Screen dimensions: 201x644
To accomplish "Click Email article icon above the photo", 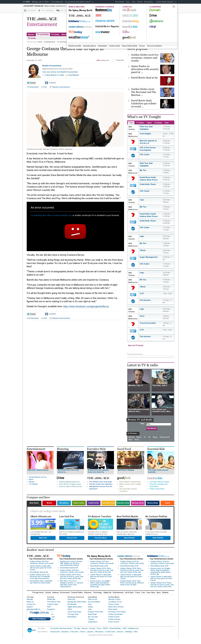I will 28,87.
